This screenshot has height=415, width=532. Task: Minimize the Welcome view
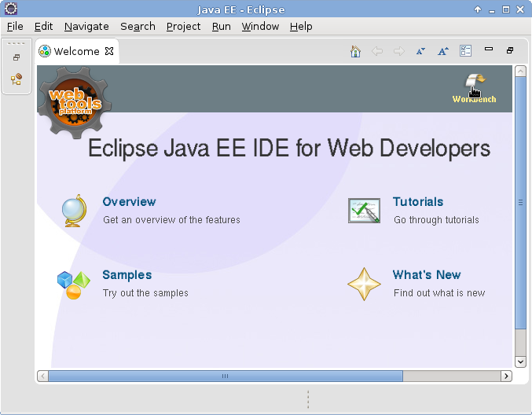(x=489, y=49)
